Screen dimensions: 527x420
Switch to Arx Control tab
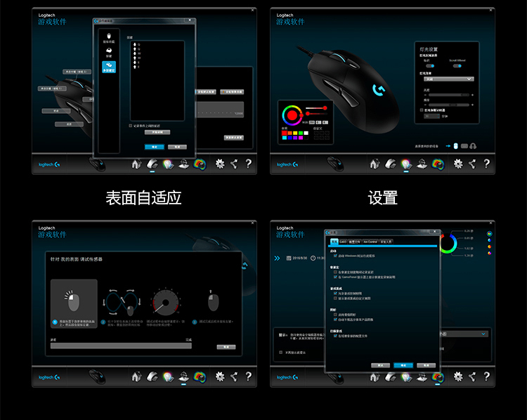coord(370,242)
